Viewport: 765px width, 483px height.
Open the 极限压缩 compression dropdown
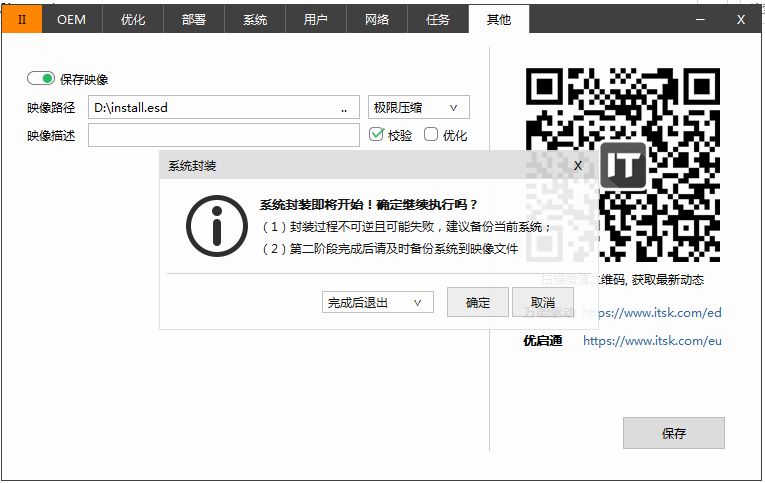(419, 107)
